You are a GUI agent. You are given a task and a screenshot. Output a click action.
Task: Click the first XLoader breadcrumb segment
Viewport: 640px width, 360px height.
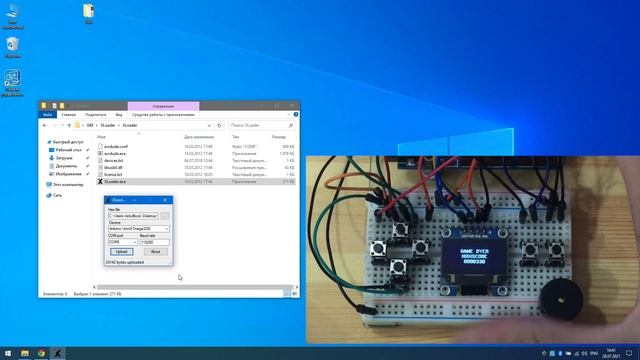[108, 125]
